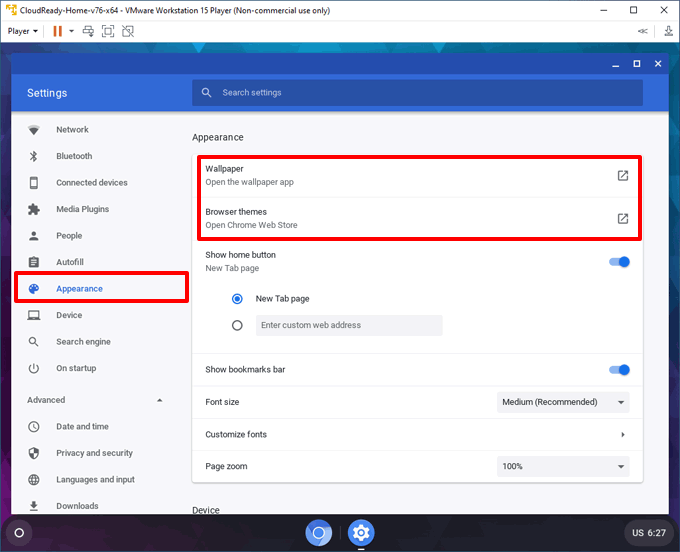Click the Bluetooth icon in sidebar
The height and width of the screenshot is (552, 680).
pyautogui.click(x=34, y=156)
